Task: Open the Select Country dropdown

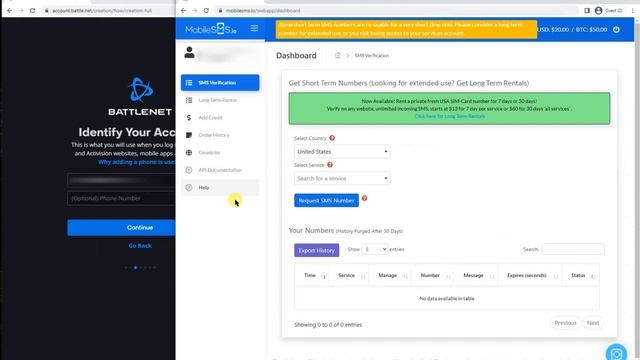Action: pyautogui.click(x=342, y=151)
